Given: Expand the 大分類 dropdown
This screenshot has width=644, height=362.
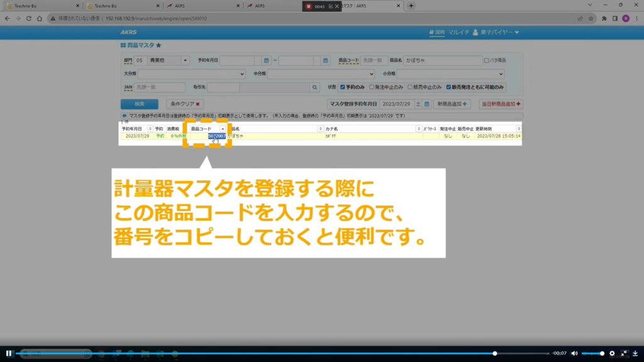Looking at the screenshot, I should (x=242, y=74).
